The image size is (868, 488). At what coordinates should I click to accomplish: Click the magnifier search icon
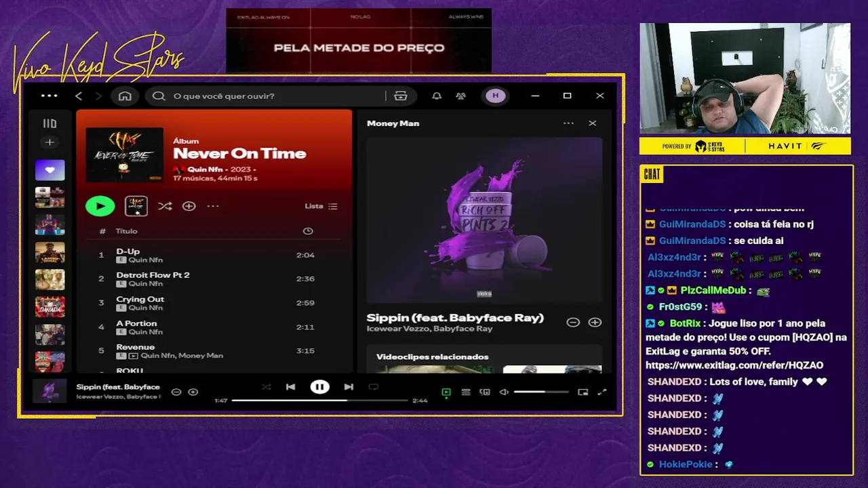[159, 96]
